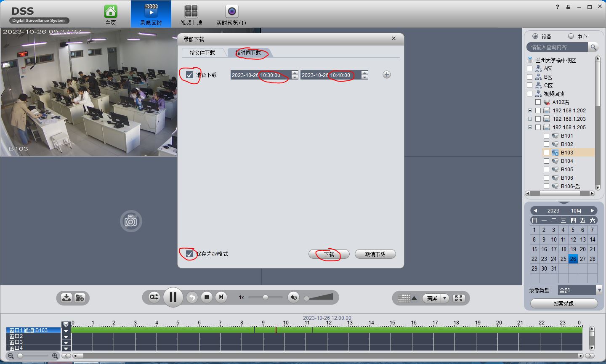Click the lock icon in title bar
Viewport: 606px width, 364px height.
click(568, 7)
